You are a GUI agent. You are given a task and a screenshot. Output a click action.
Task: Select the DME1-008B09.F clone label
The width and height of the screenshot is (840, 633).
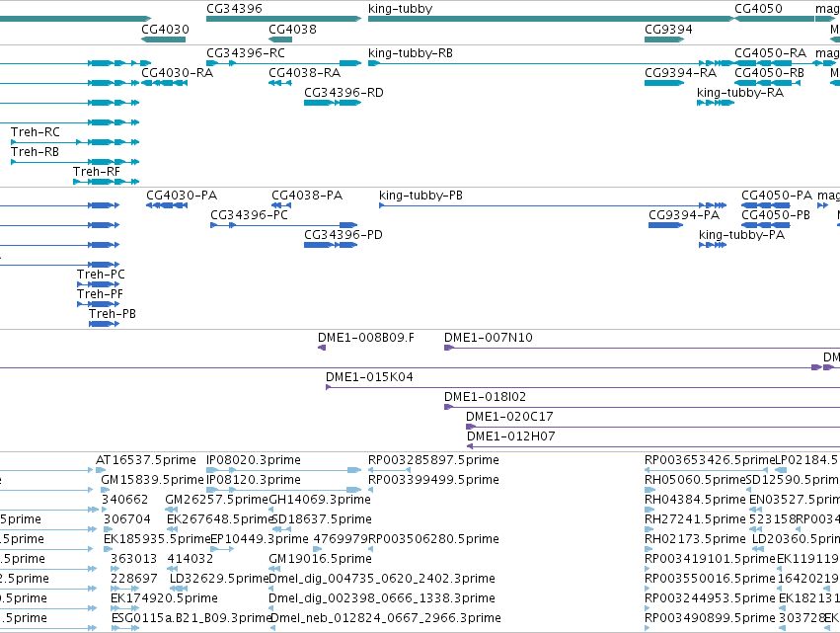366,338
